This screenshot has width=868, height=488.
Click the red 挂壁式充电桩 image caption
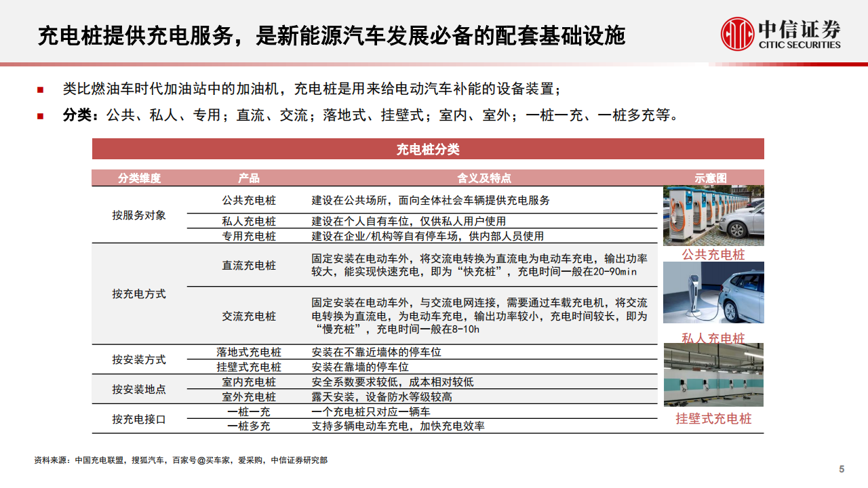[x=713, y=418]
